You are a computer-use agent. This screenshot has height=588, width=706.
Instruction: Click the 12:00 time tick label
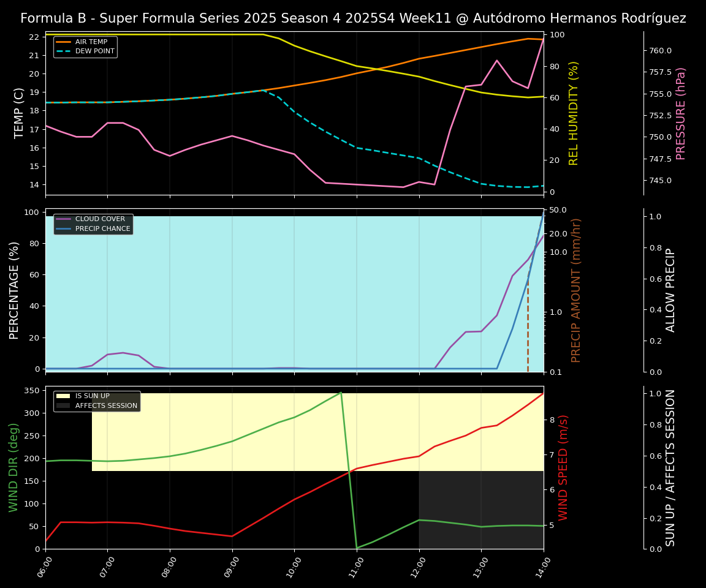[x=419, y=566]
